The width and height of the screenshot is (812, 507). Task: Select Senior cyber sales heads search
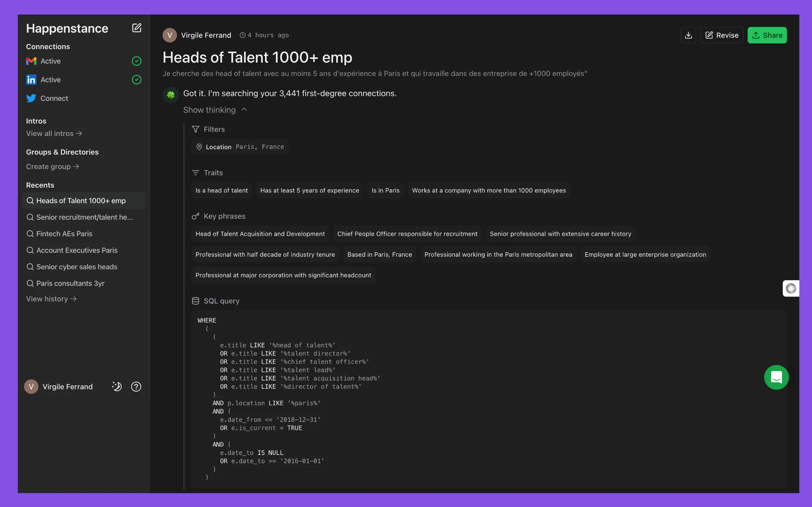(x=76, y=267)
